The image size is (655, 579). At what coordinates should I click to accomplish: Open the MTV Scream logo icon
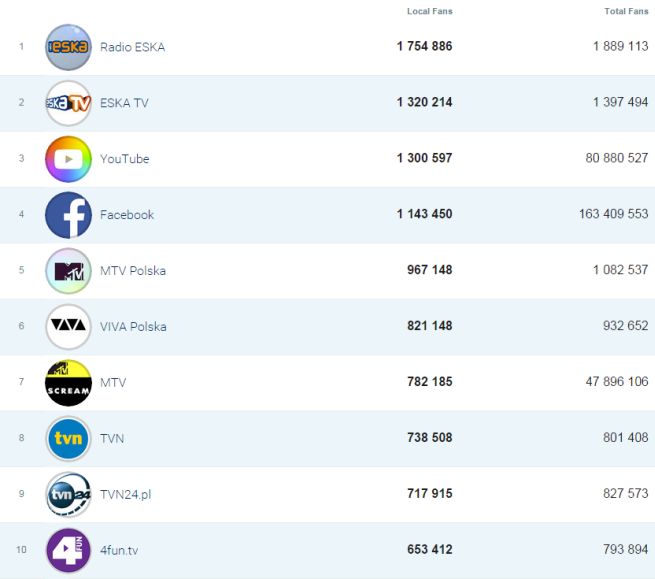(x=68, y=383)
